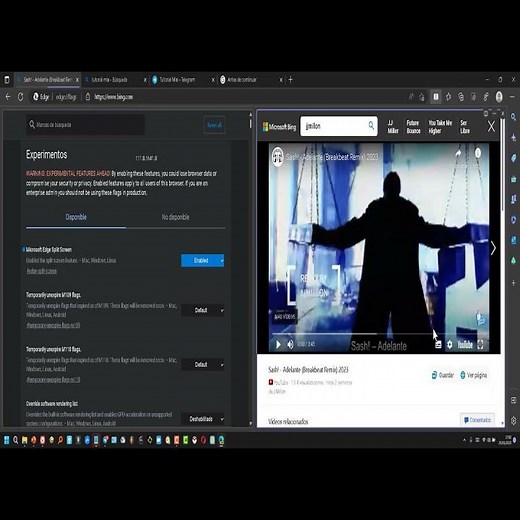
Task: Enter fullscreen on the video player
Action: click(x=480, y=344)
